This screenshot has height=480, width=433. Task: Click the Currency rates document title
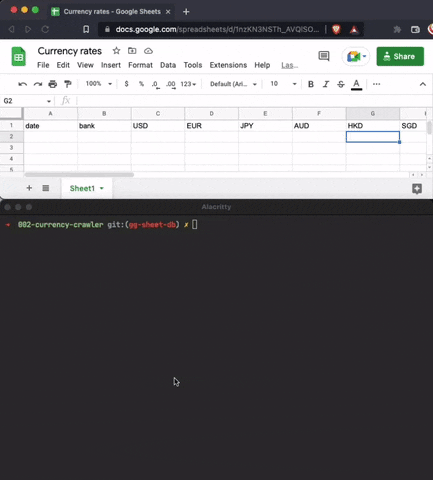click(70, 51)
